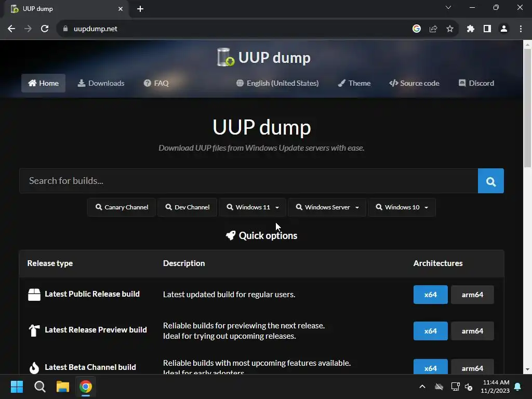The height and width of the screenshot is (399, 532).
Task: Click the Quick options heading text
Action: [x=268, y=235]
